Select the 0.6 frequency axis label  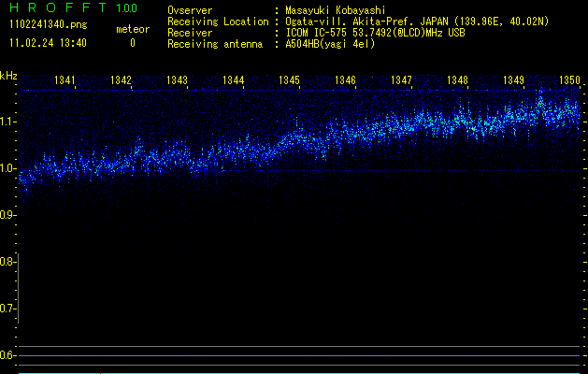click(x=8, y=355)
